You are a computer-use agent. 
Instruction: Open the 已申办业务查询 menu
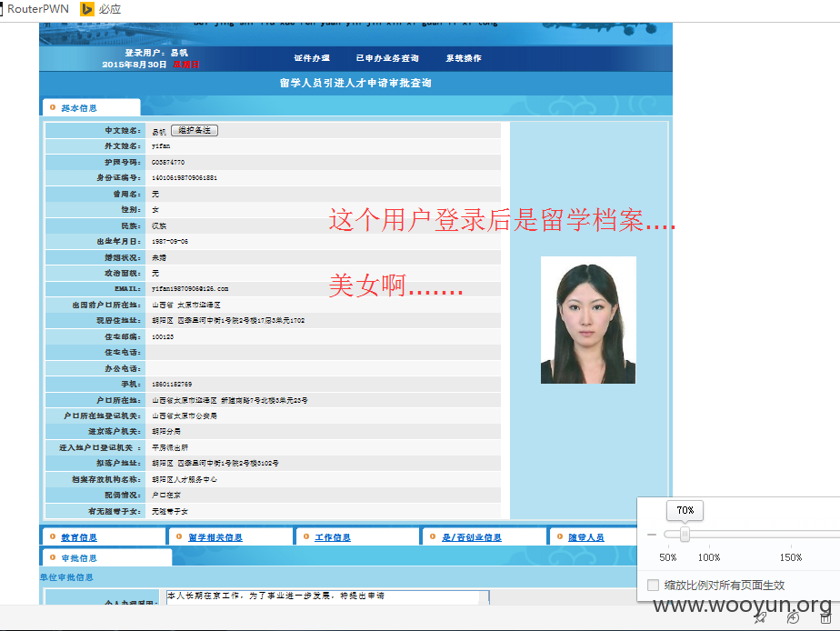(387, 58)
